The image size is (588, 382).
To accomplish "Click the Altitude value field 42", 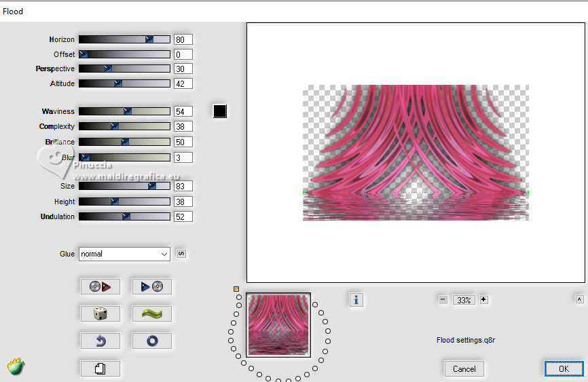I will tap(183, 83).
